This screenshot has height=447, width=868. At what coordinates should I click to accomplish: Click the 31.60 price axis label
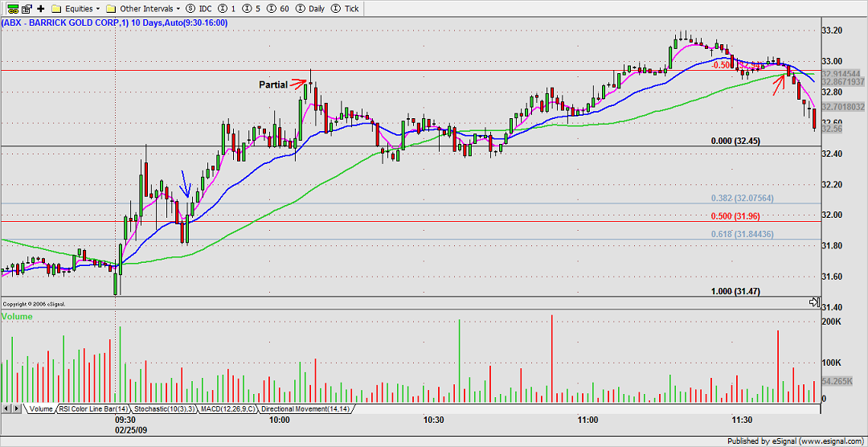click(x=832, y=277)
